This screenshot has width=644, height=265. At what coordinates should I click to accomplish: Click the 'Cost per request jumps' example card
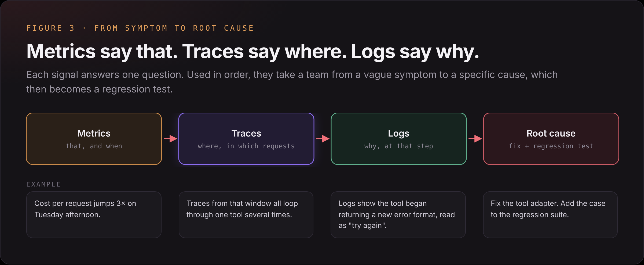(x=94, y=215)
